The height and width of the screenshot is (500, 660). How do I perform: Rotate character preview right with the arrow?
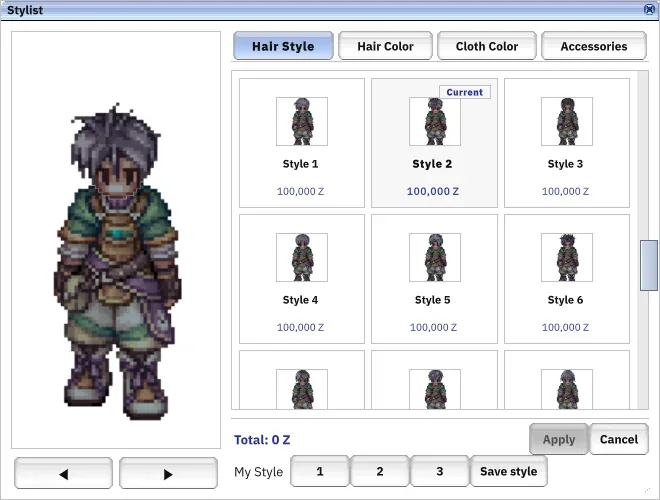tap(168, 473)
